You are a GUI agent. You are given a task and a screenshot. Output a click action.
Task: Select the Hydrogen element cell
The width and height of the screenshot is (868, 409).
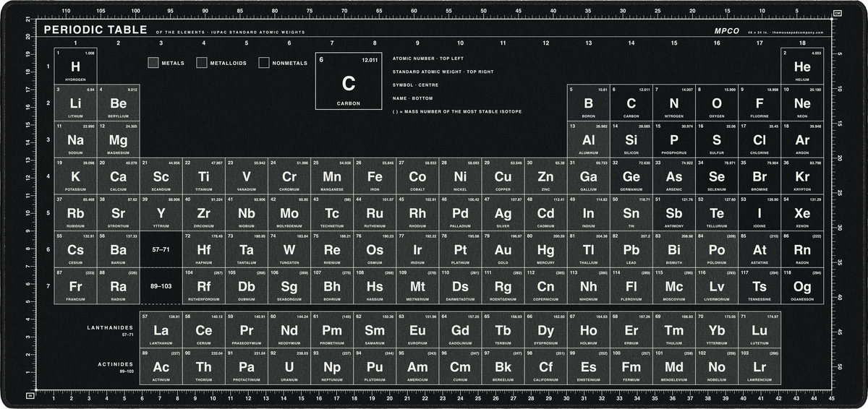(x=75, y=66)
